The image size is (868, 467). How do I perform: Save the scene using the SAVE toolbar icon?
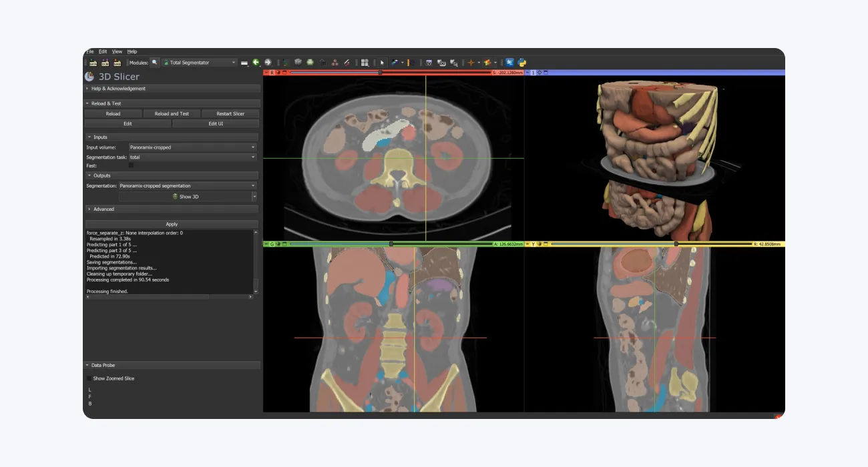tap(118, 62)
